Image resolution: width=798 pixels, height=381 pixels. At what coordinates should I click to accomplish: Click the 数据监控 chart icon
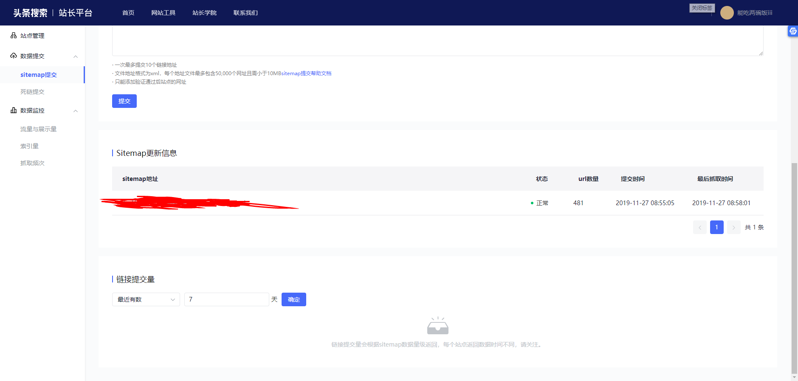[x=14, y=110]
